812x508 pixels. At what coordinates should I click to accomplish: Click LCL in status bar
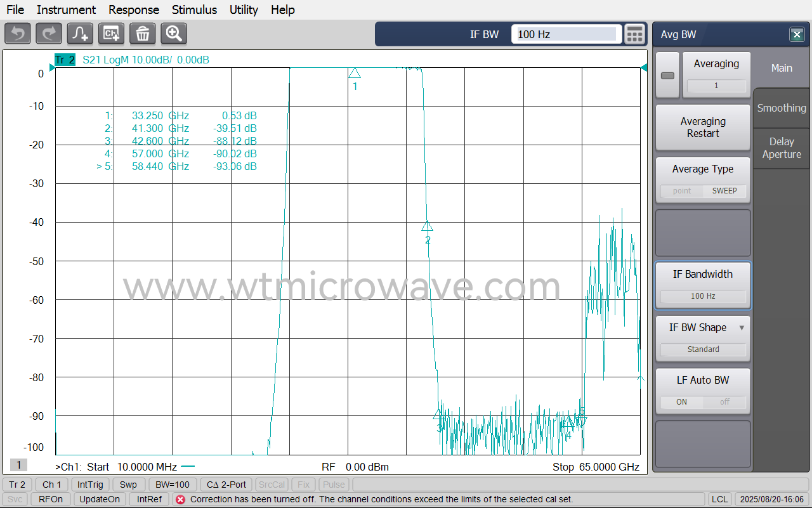click(x=719, y=499)
